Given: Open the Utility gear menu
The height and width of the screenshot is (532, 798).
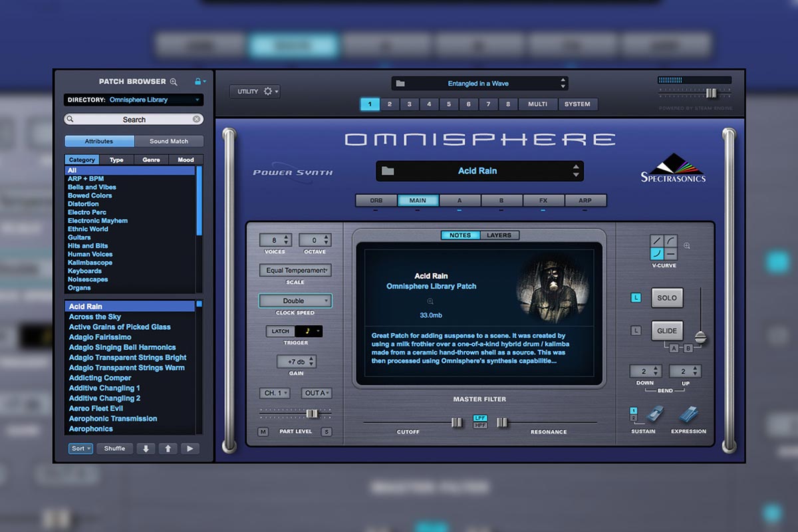Looking at the screenshot, I should coord(268,91).
